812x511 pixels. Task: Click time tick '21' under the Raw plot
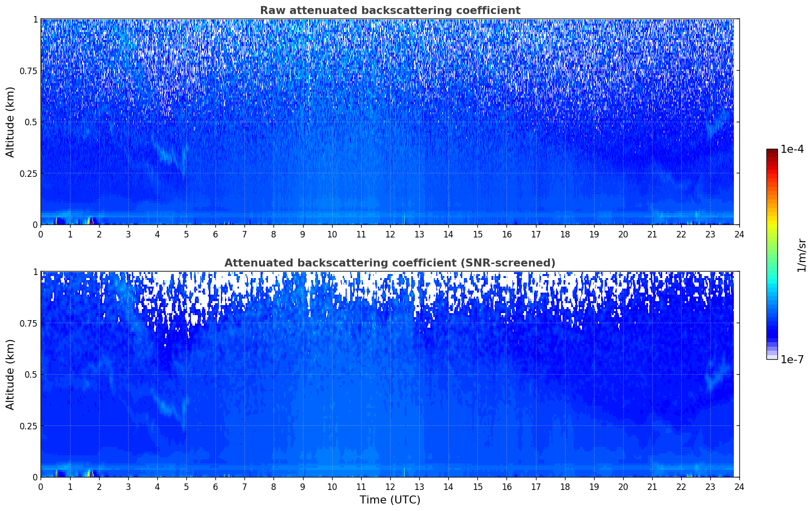(652, 234)
